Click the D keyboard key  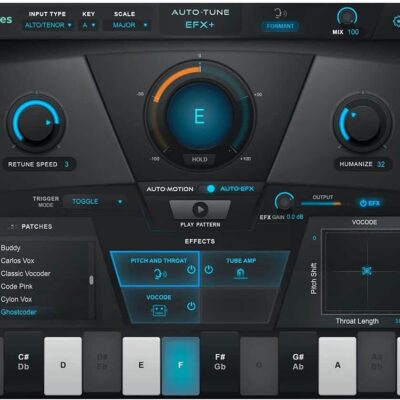click(x=63, y=366)
